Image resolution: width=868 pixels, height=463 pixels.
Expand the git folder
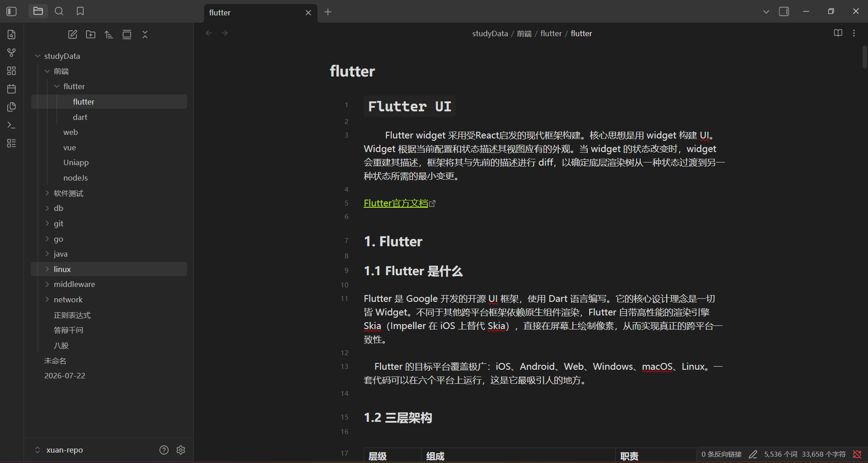pyautogui.click(x=47, y=224)
